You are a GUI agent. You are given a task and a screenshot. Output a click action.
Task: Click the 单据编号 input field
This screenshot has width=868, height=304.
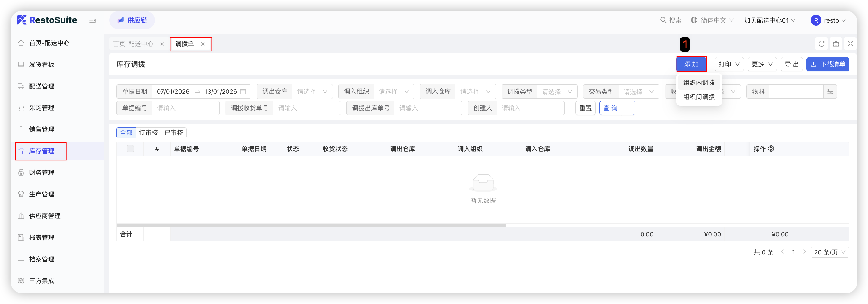(x=185, y=108)
